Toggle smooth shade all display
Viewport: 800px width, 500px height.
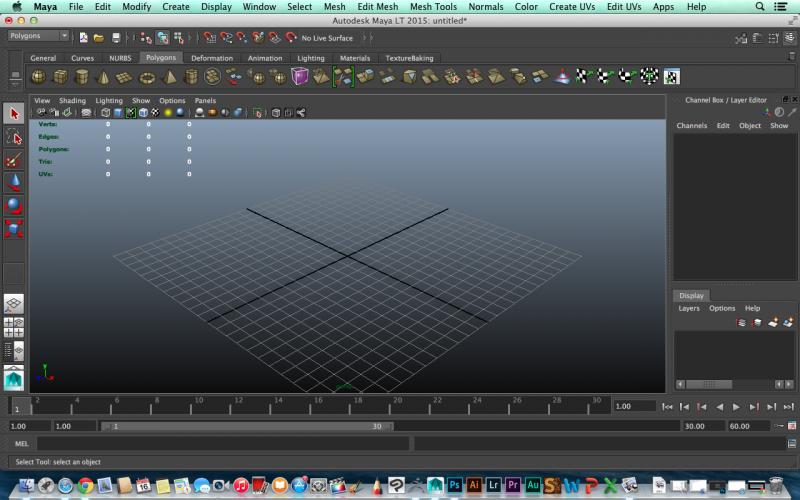(x=118, y=113)
